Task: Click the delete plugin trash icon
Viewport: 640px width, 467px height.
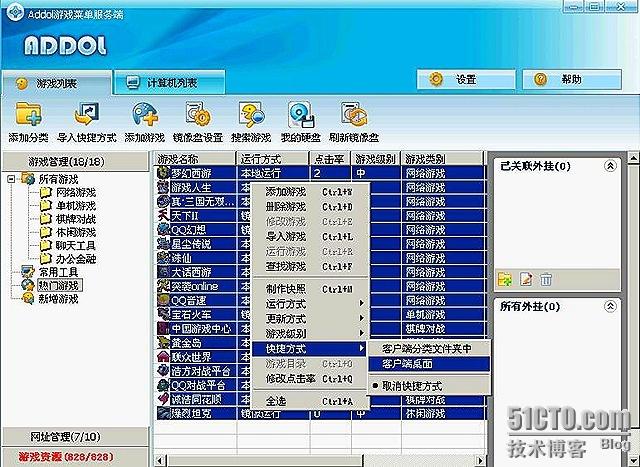Action: (546, 280)
